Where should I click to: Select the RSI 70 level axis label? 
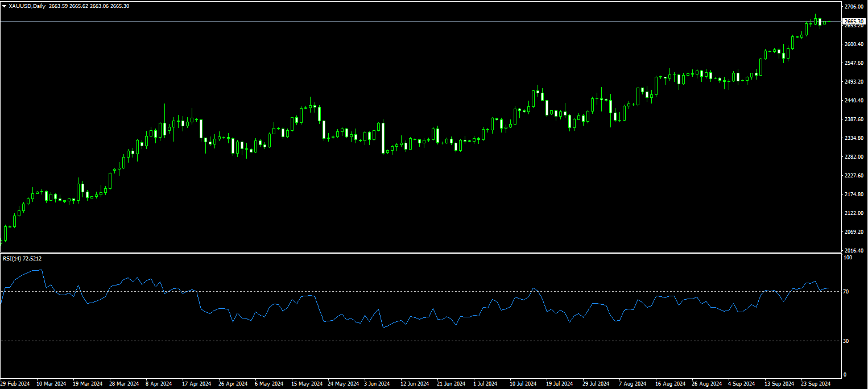pyautogui.click(x=846, y=292)
